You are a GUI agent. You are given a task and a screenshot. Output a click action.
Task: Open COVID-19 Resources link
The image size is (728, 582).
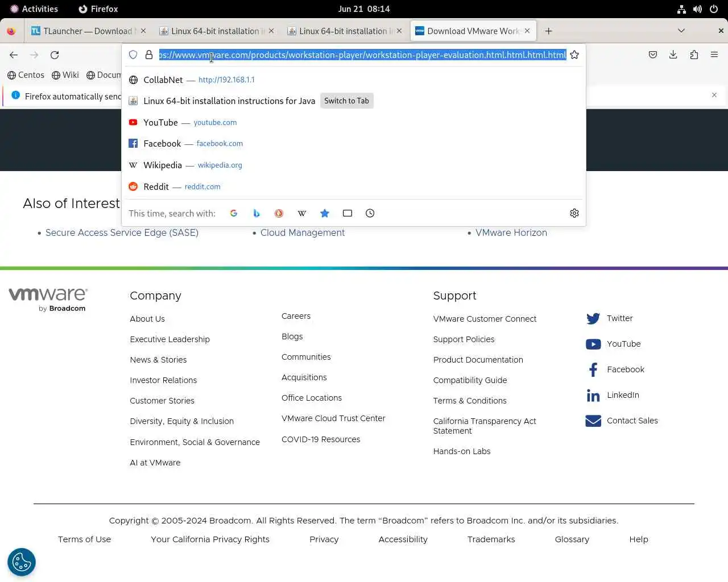tap(321, 439)
